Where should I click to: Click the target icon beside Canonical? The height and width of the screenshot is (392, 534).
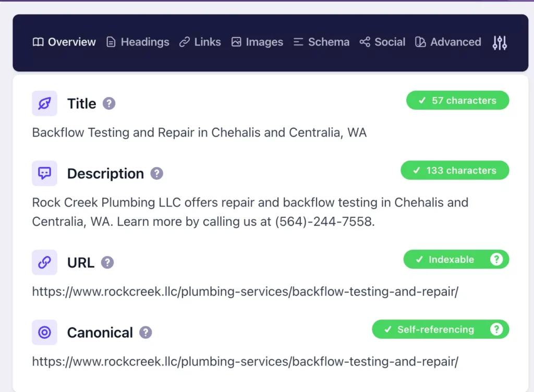tap(44, 332)
